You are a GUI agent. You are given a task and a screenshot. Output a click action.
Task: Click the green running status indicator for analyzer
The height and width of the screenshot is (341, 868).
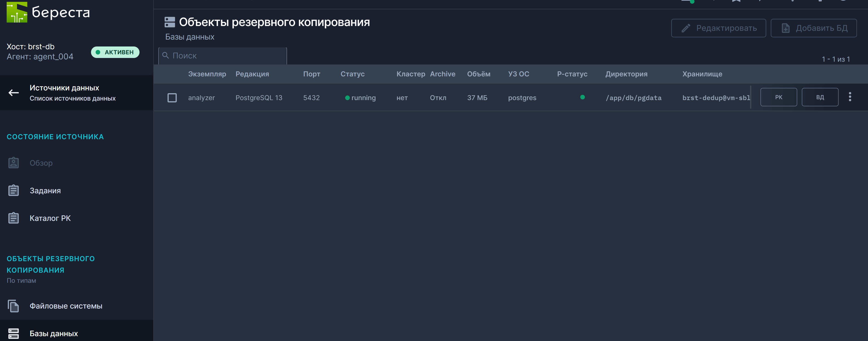tap(347, 98)
